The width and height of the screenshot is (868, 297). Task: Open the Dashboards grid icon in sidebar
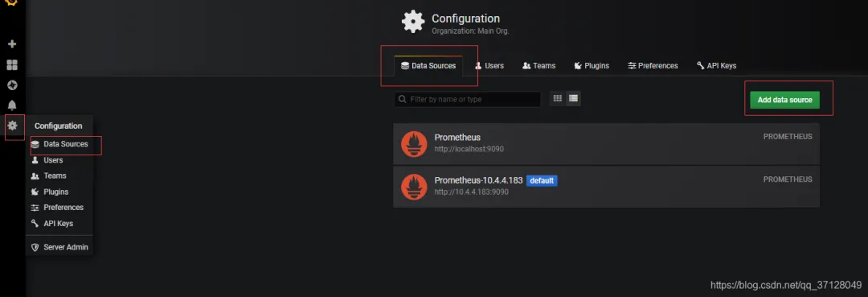[12, 65]
